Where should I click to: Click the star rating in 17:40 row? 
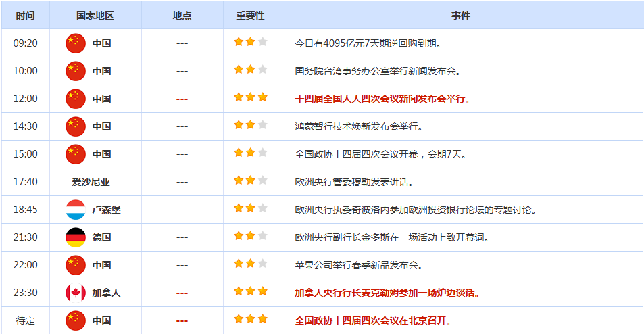(x=250, y=181)
